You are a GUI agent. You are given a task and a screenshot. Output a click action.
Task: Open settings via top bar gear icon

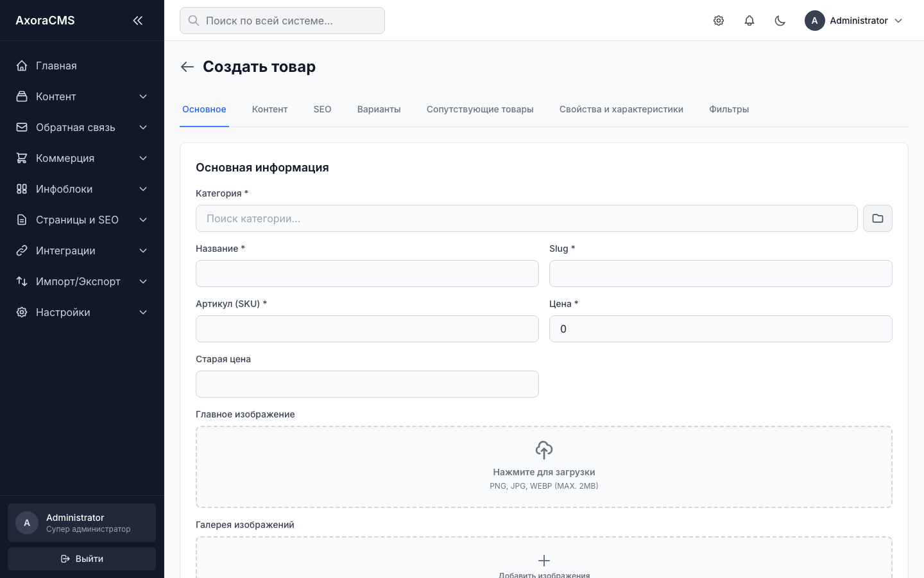pos(719,21)
